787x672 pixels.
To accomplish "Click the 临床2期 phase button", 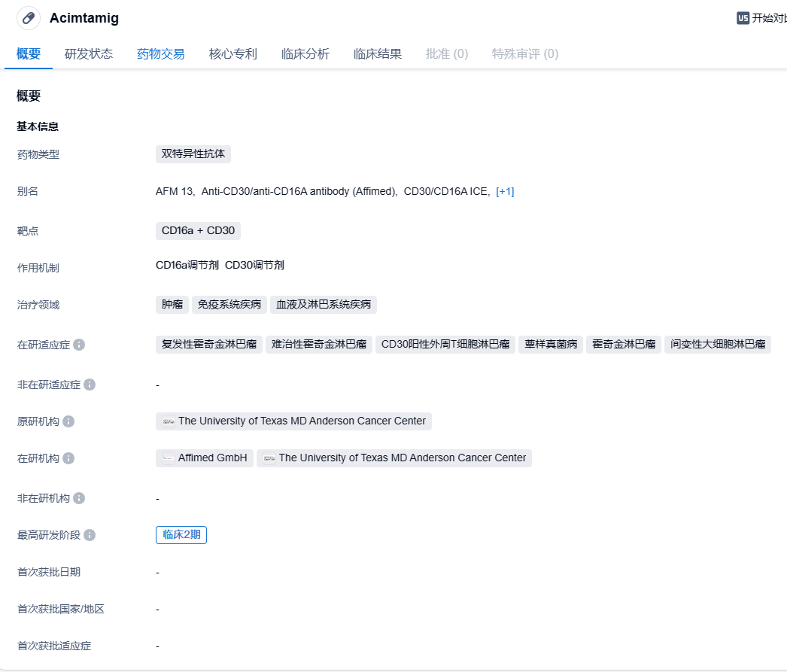I will tap(181, 535).
